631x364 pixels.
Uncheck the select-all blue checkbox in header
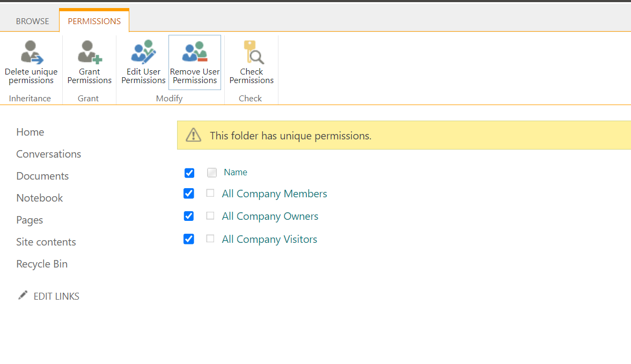point(189,173)
